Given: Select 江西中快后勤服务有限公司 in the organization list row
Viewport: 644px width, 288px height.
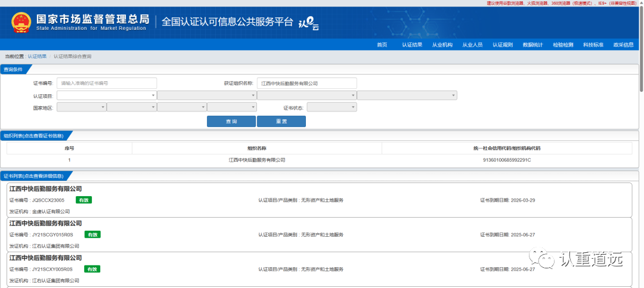Looking at the screenshot, I should 256,160.
